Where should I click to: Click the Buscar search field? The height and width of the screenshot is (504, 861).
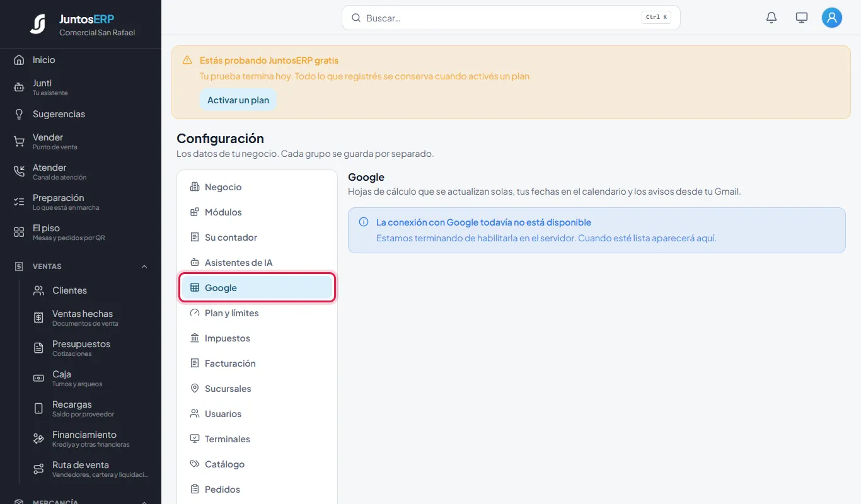tap(511, 18)
